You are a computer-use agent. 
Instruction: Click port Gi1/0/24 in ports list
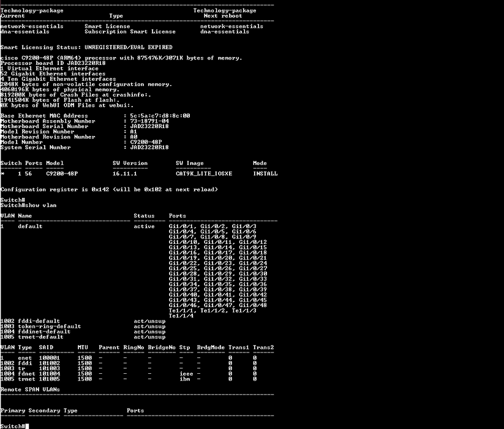253,263
